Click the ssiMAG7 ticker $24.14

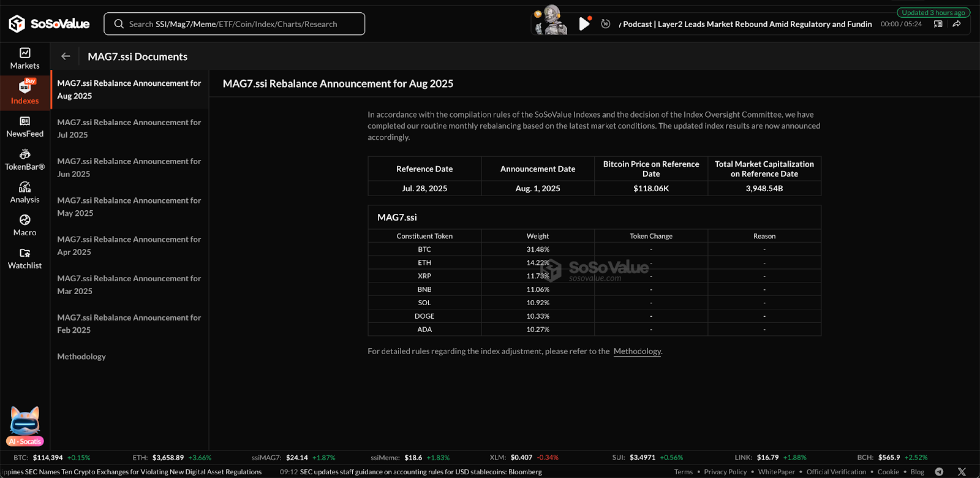tap(297, 458)
